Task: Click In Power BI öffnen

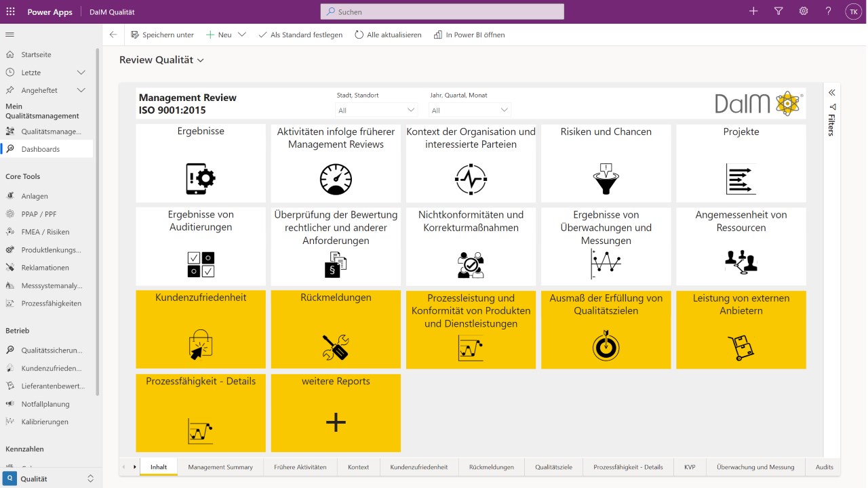Action: click(x=469, y=35)
